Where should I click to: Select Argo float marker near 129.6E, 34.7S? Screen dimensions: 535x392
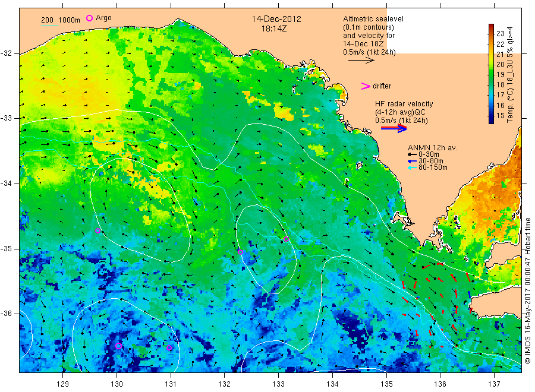pos(97,231)
